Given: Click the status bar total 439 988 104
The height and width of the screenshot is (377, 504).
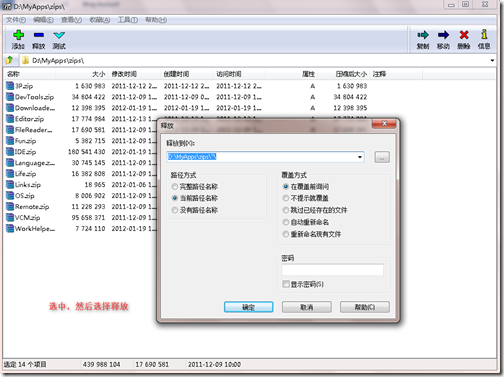Looking at the screenshot, I should [101, 364].
